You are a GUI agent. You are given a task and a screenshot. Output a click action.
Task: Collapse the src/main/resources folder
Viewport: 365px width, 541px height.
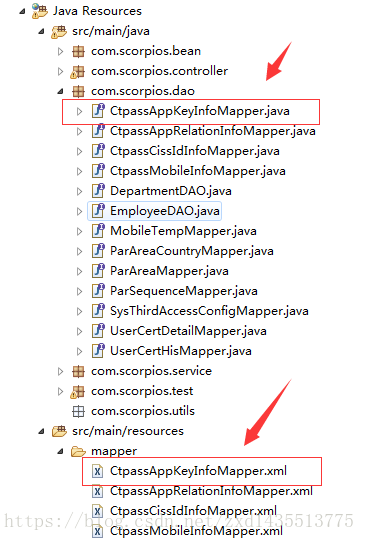click(41, 431)
